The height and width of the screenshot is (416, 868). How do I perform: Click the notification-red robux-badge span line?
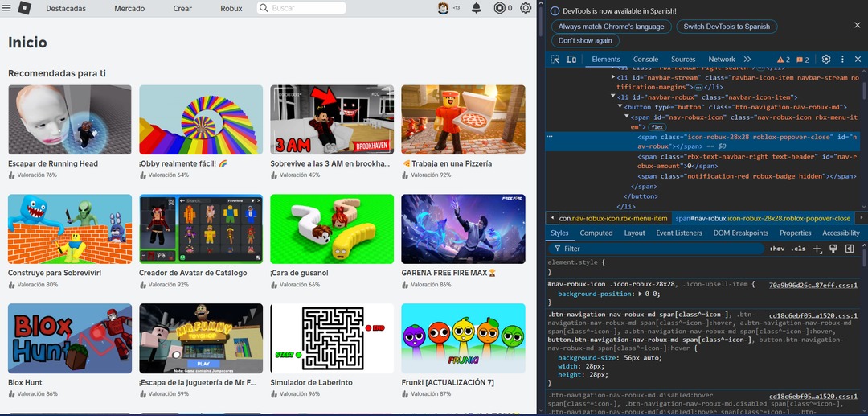click(x=747, y=176)
